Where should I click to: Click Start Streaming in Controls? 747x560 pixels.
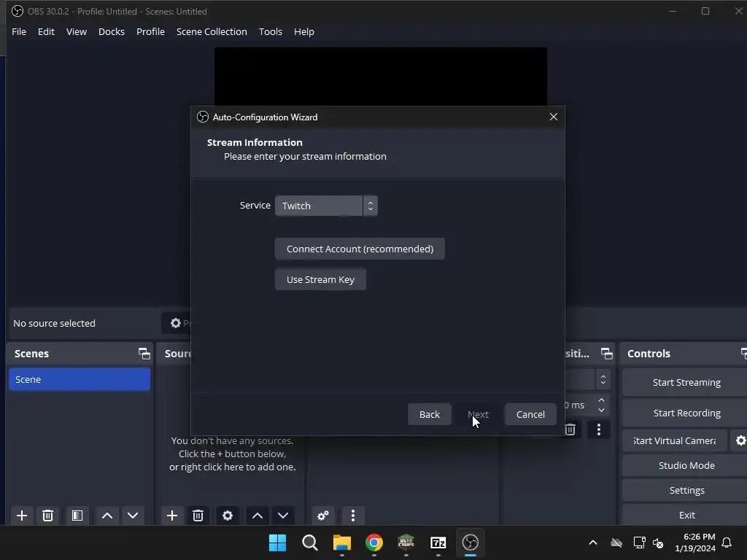point(686,382)
